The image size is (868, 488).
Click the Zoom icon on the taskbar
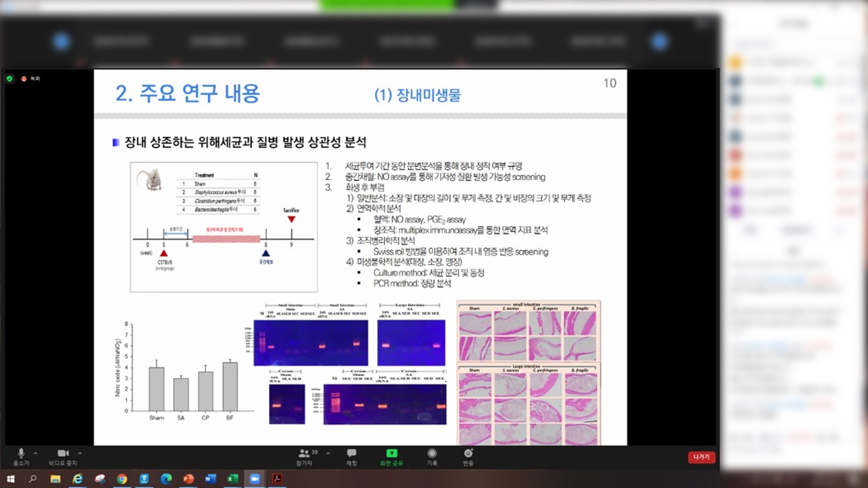255,479
